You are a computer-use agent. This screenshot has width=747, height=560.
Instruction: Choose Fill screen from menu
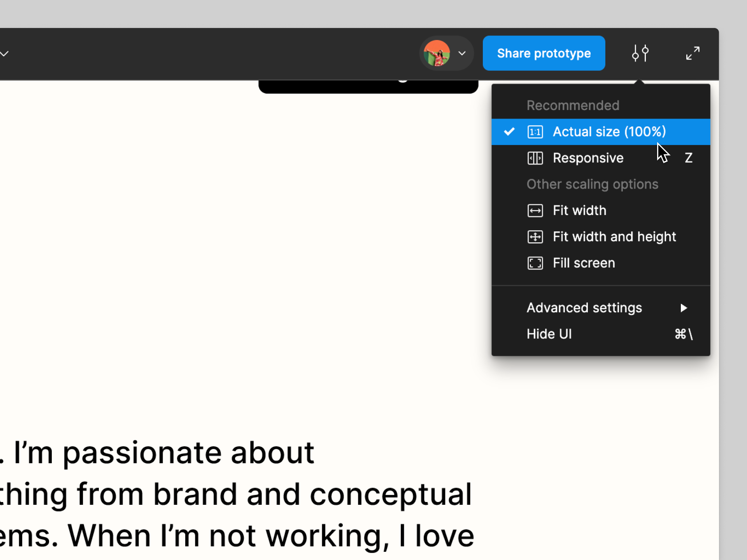click(584, 263)
